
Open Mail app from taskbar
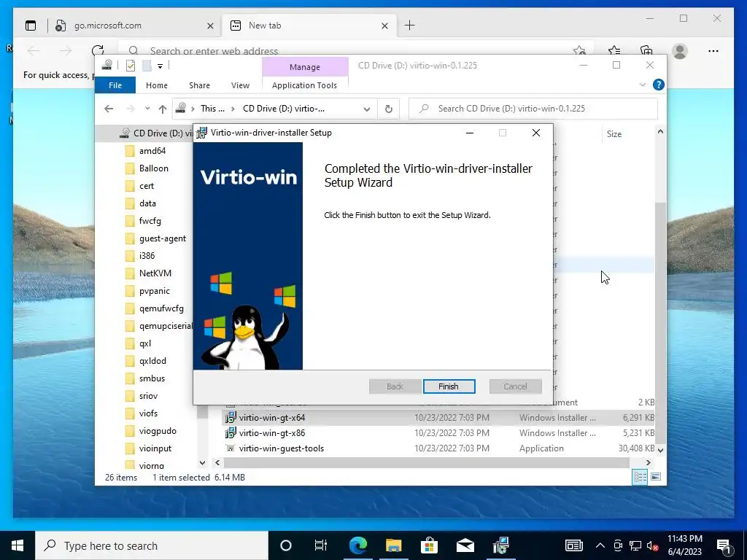tap(465, 545)
